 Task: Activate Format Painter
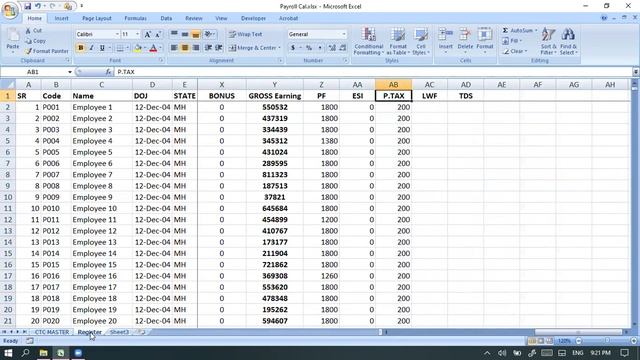coord(46,51)
